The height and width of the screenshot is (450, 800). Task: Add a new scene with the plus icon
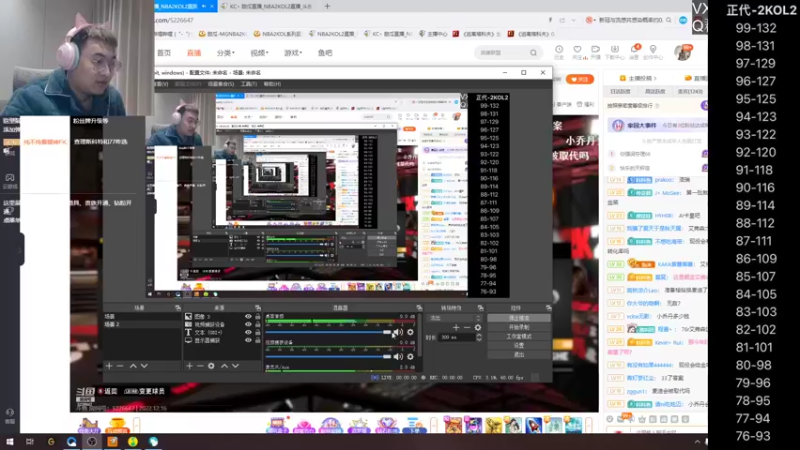109,366
